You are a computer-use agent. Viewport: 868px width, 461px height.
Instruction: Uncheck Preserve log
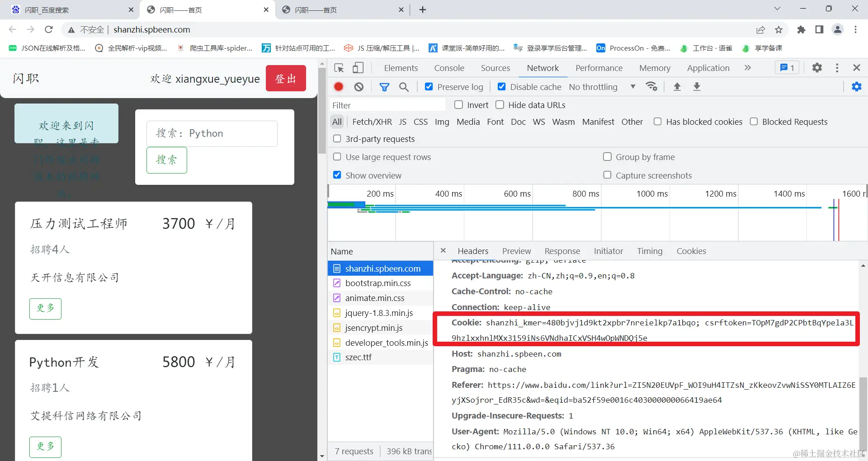coord(429,87)
